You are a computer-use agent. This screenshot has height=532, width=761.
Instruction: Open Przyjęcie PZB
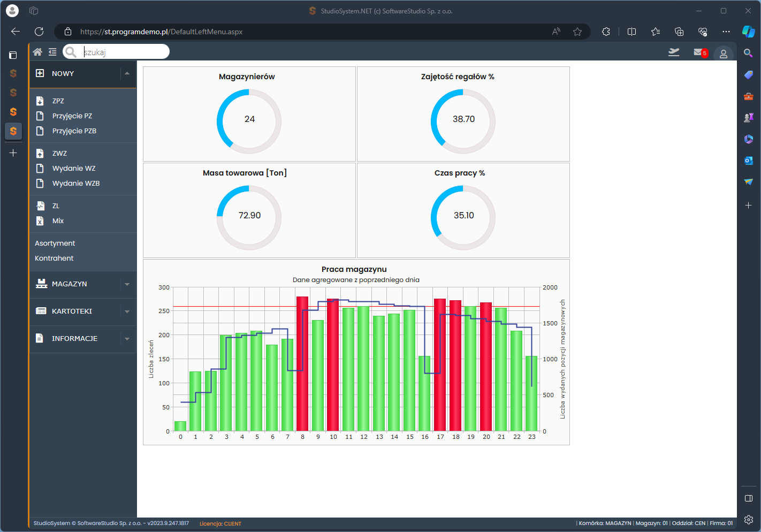[74, 131]
